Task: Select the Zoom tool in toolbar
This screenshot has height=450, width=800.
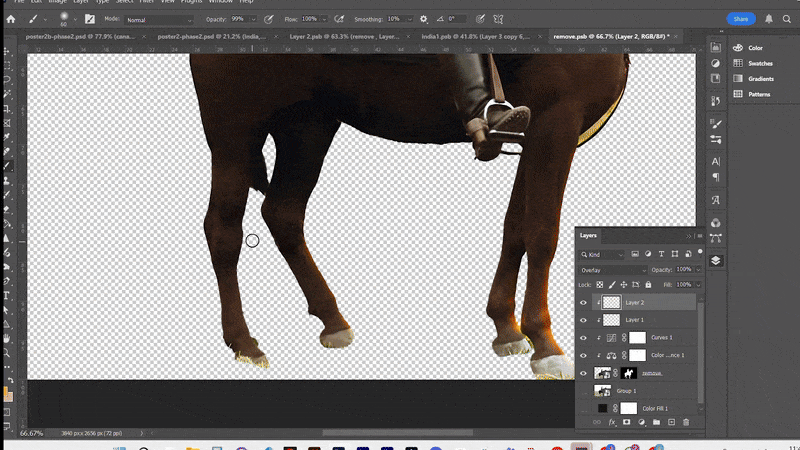Action: pos(7,353)
